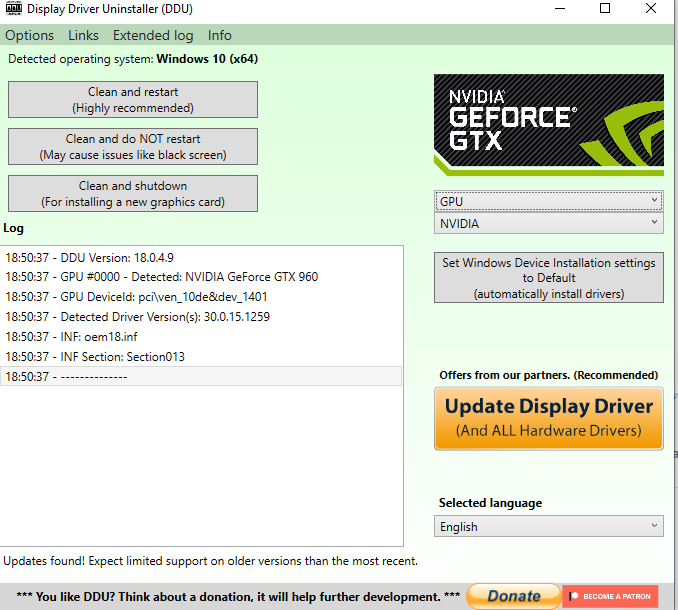Click Clean and shutdown button

133,194
